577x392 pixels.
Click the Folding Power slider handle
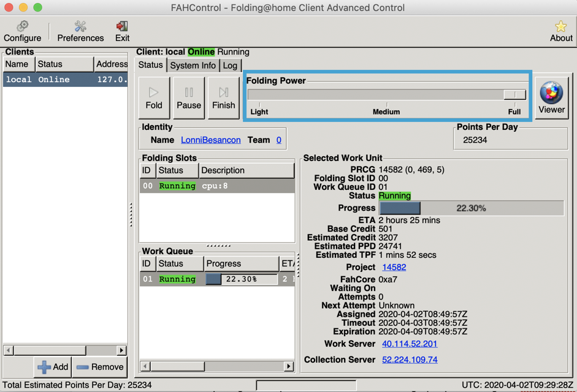(515, 94)
